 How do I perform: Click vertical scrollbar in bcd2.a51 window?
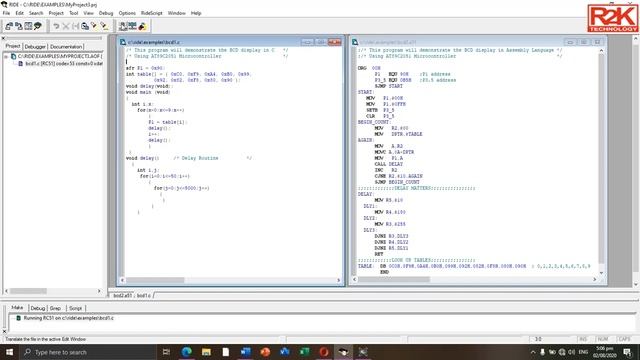click(x=601, y=162)
